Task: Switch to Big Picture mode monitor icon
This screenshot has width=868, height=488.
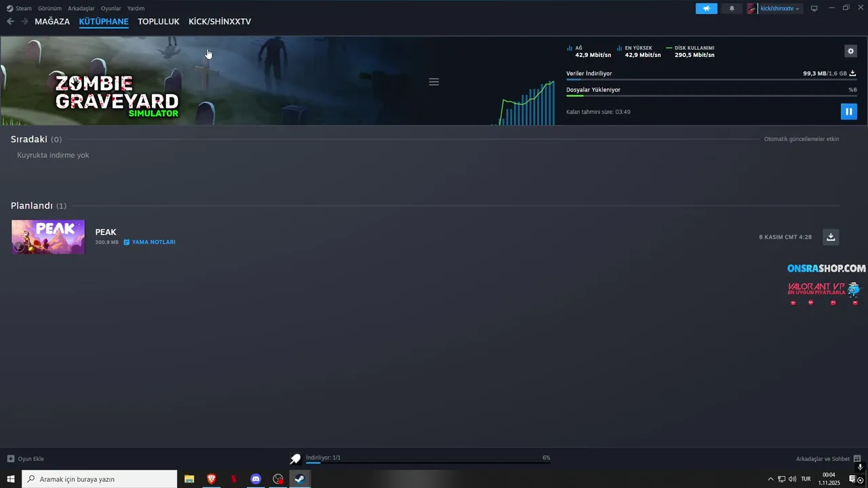Action: (814, 9)
